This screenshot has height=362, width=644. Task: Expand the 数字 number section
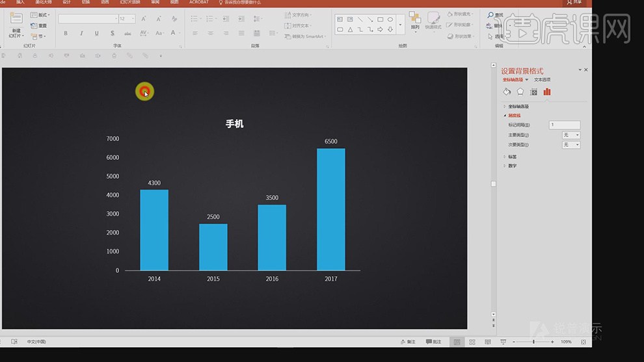coord(513,166)
